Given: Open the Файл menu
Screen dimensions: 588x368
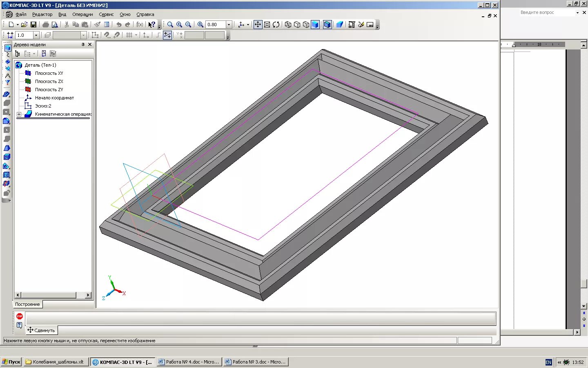Looking at the screenshot, I should (x=21, y=14).
